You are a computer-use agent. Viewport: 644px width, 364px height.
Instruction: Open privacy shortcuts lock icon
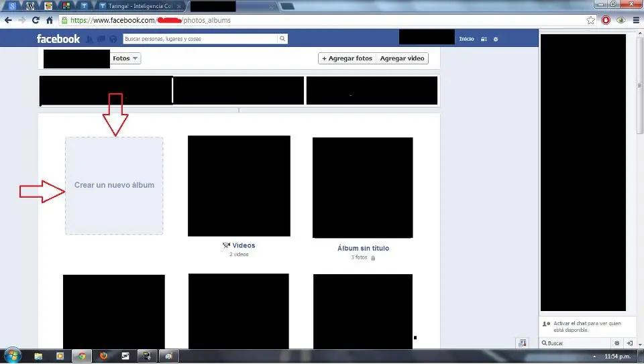[484, 39]
